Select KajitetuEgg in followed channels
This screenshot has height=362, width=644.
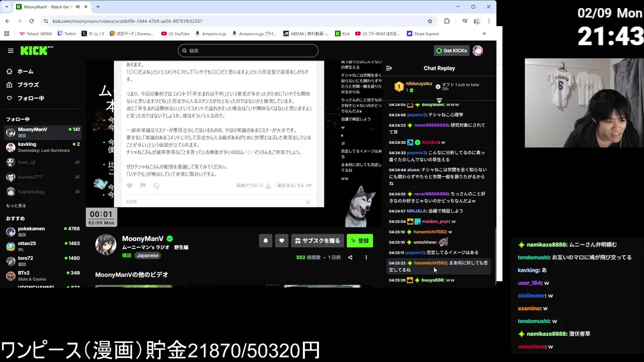[43, 192]
